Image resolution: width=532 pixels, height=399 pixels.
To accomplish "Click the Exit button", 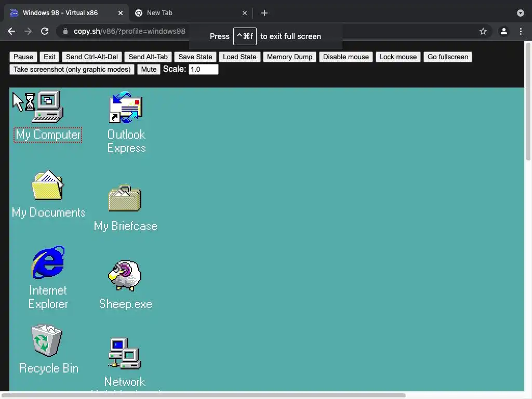I will tap(49, 57).
